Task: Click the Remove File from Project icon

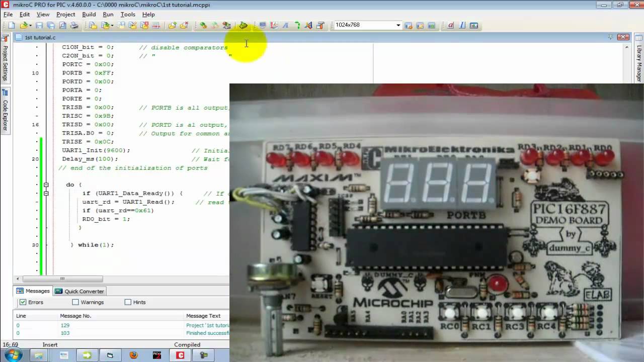Action: [184, 25]
